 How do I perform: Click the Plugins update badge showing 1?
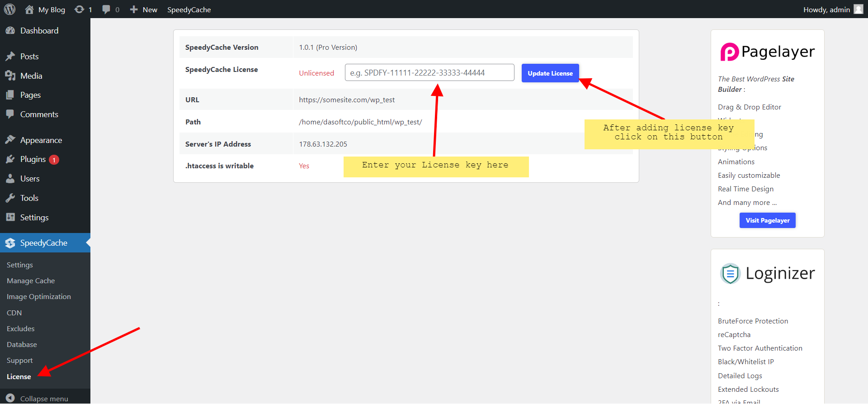(54, 160)
